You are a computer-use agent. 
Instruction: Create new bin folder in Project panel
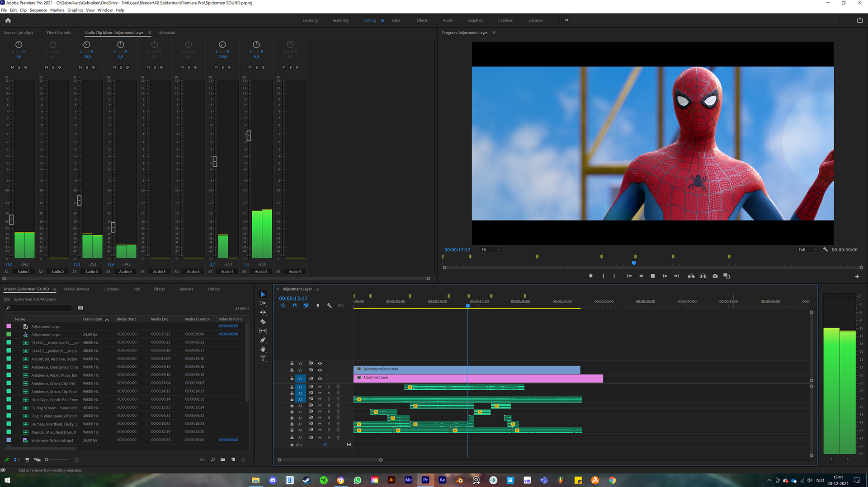(x=223, y=459)
